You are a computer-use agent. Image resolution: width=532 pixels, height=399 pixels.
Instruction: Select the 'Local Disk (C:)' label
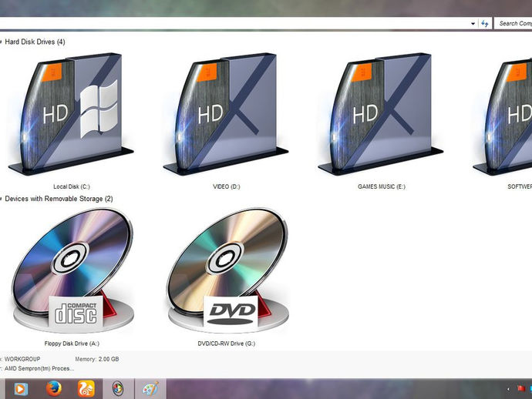[71, 186]
